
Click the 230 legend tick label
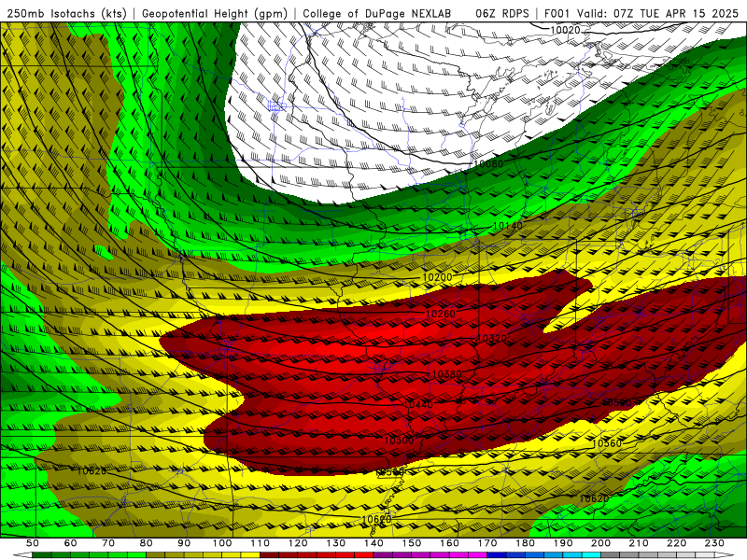(714, 543)
